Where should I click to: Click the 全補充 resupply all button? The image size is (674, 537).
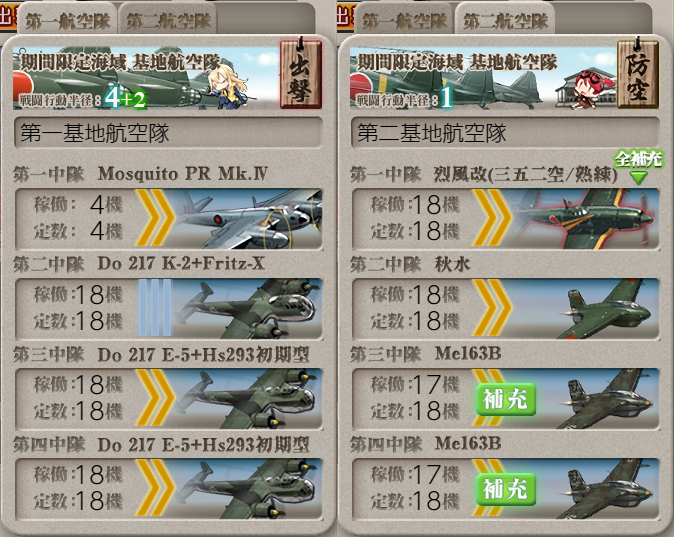(638, 166)
